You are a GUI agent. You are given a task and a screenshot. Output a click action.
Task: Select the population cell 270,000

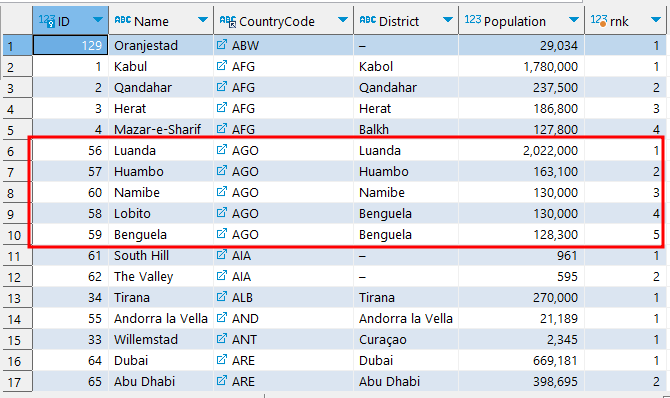(x=522, y=297)
